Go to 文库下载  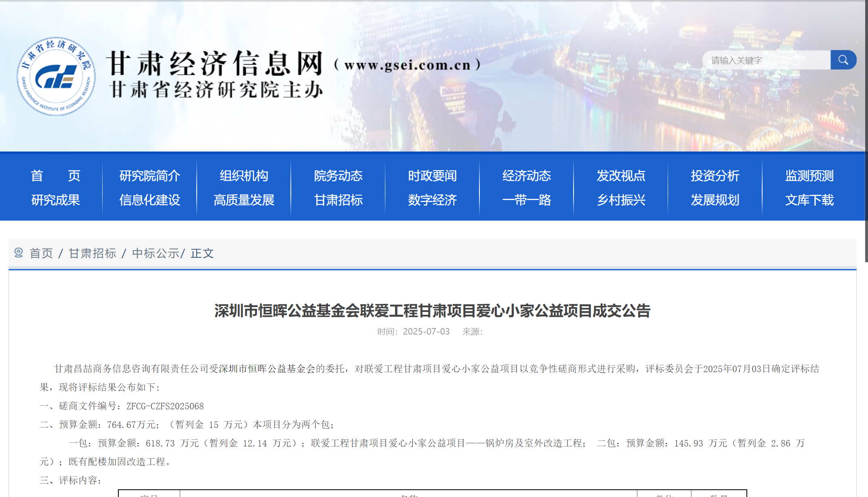click(x=809, y=200)
